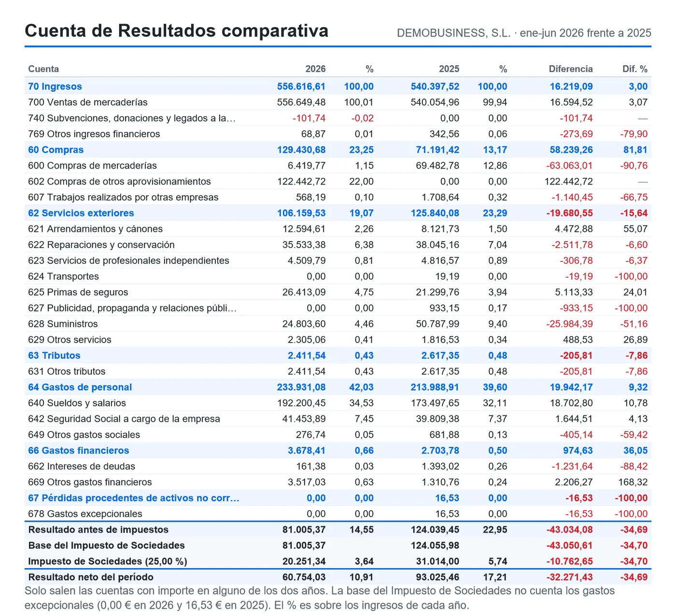
Task: Select '642 Seguridad Social a cargo de la empresa'
Action: coord(124,419)
